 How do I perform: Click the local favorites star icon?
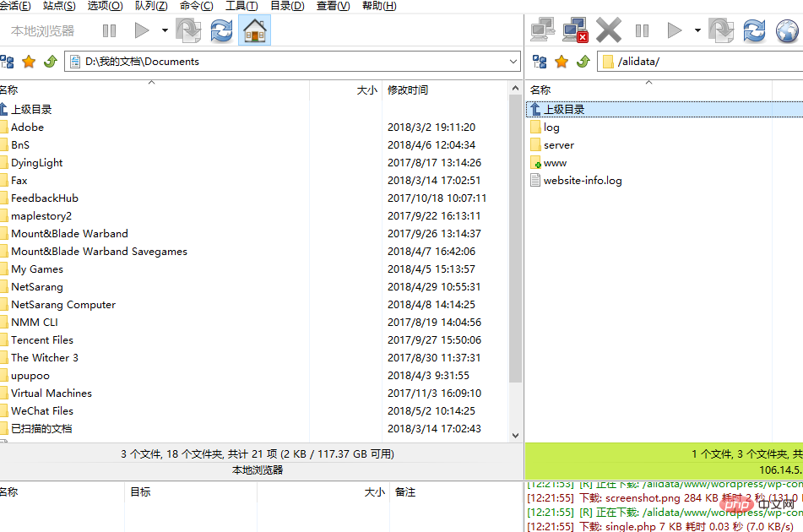[29, 62]
